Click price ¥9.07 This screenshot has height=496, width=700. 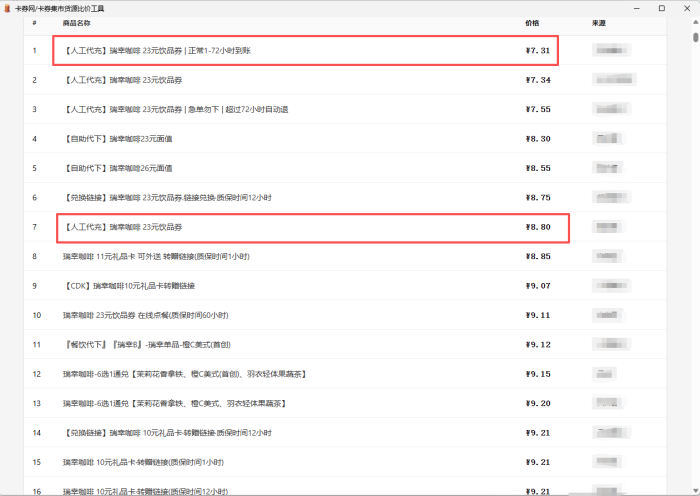pos(538,286)
